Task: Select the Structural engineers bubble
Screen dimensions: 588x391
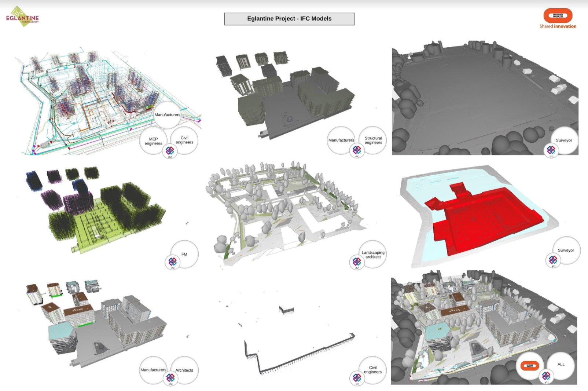Action: [373, 140]
